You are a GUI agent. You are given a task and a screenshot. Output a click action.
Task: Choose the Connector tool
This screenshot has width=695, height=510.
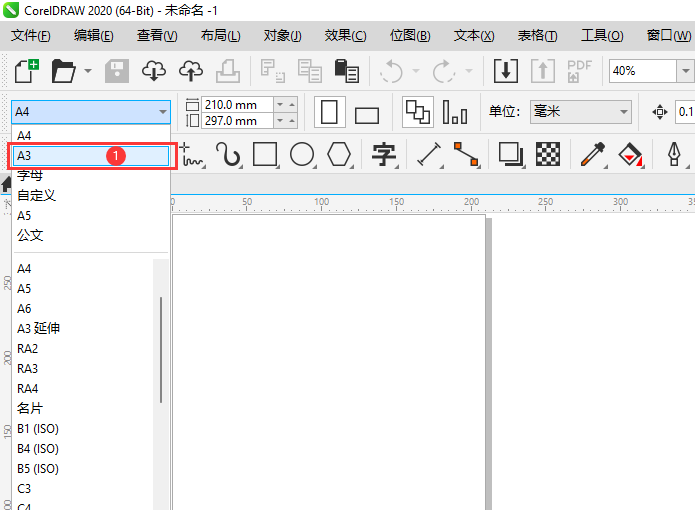[466, 155]
